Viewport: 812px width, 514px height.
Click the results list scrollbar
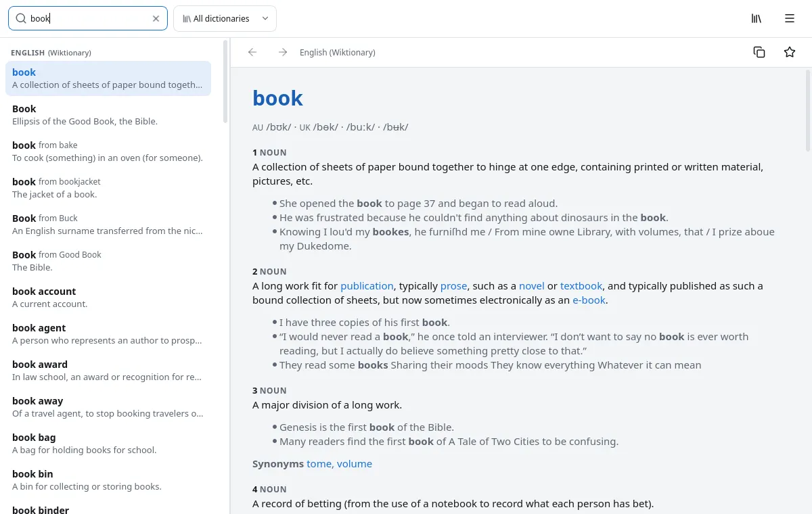226,81
